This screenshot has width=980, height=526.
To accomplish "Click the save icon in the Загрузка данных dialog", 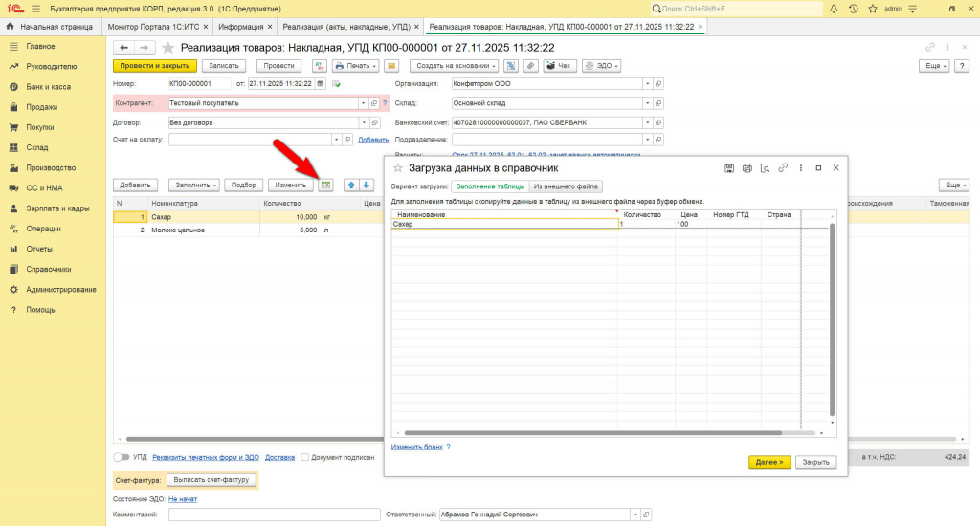I will [x=729, y=168].
